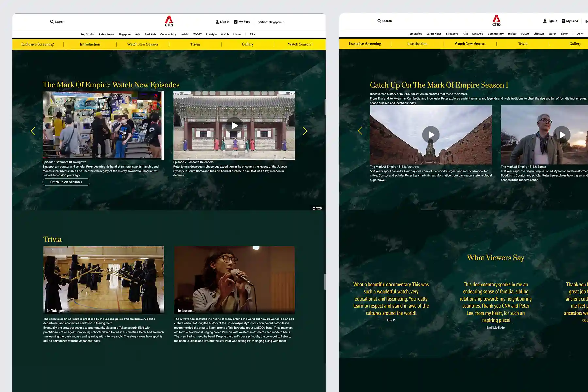This screenshot has width=588, height=392.
Task: Open the In Joseon trivia thumbnail
Action: pos(234,280)
